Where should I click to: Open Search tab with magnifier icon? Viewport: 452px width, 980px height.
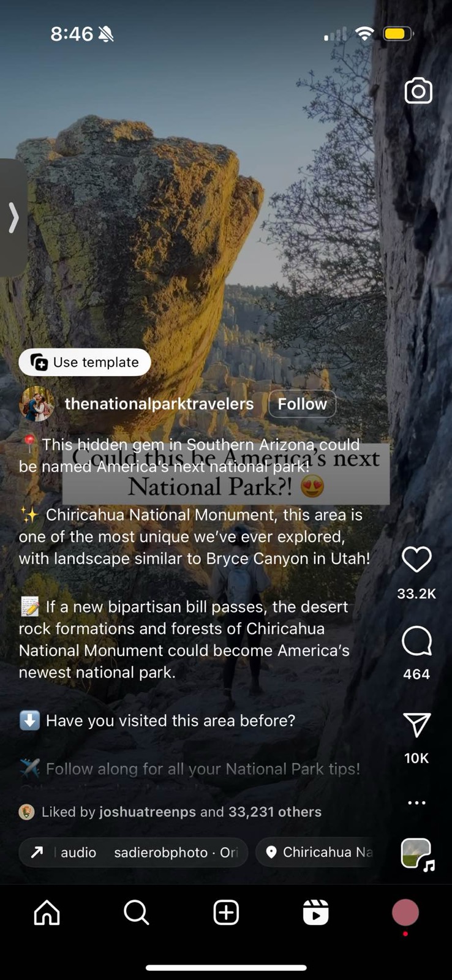click(x=137, y=913)
